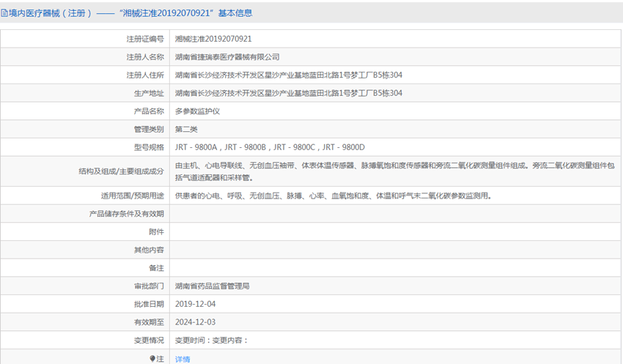Select product name 多参数监护仪
Image resolution: width=623 pixels, height=364 pixels.
tap(197, 111)
